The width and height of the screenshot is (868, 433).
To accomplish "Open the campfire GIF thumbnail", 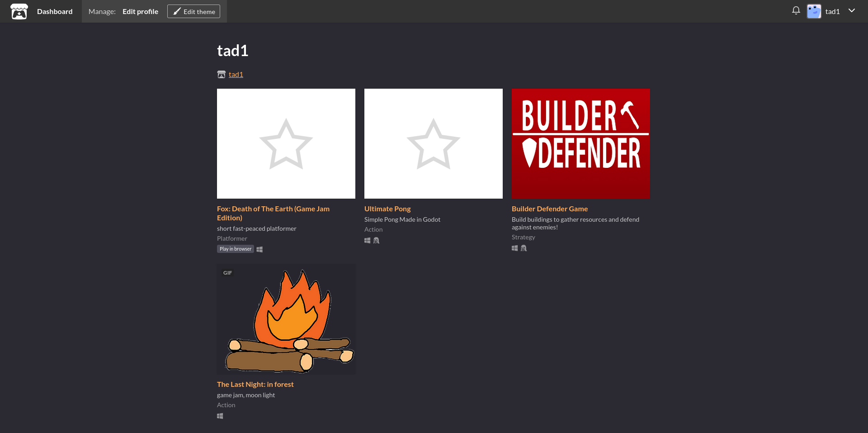I will click(x=286, y=319).
